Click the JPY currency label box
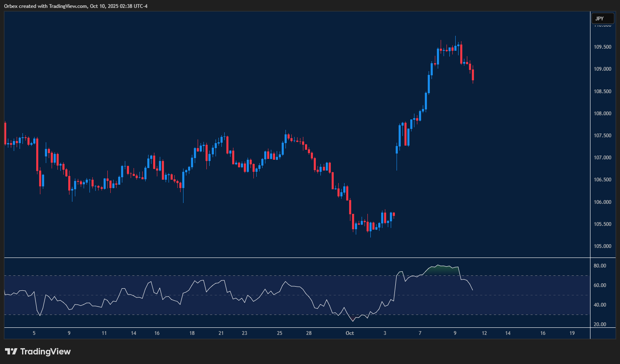620x364 pixels. (602, 18)
